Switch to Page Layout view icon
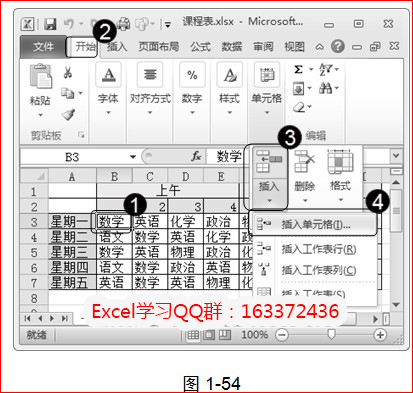The height and width of the screenshot is (393, 413). point(209,335)
